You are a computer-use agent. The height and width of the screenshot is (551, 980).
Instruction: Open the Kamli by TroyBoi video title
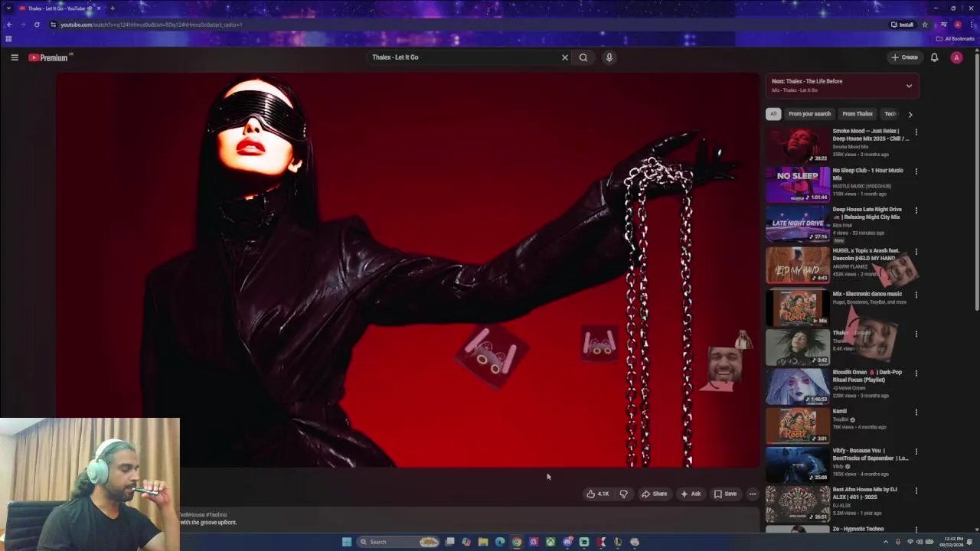click(840, 412)
